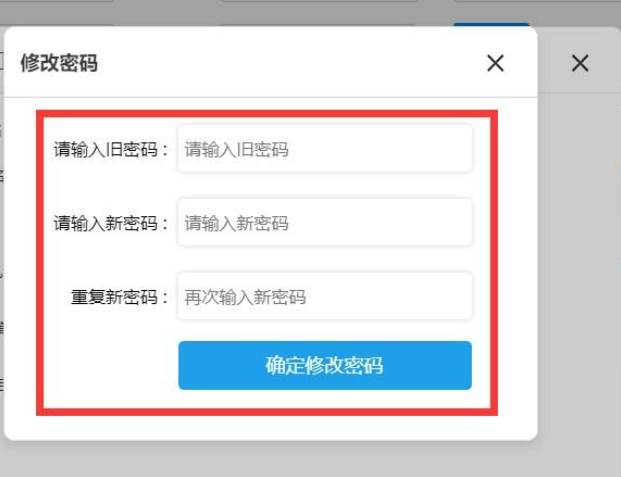This screenshot has width=621, height=477.
Task: Click the blue 确定修改密码 button
Action: 325,365
